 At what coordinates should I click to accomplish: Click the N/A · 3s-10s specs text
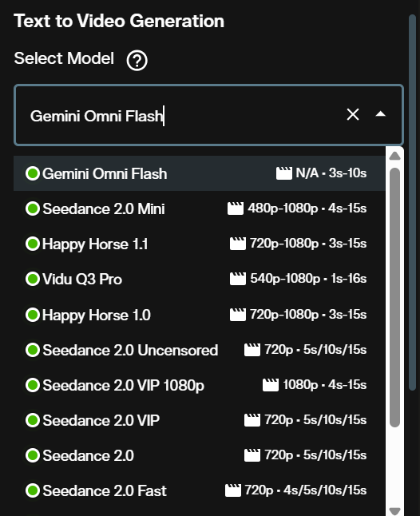[x=331, y=173]
